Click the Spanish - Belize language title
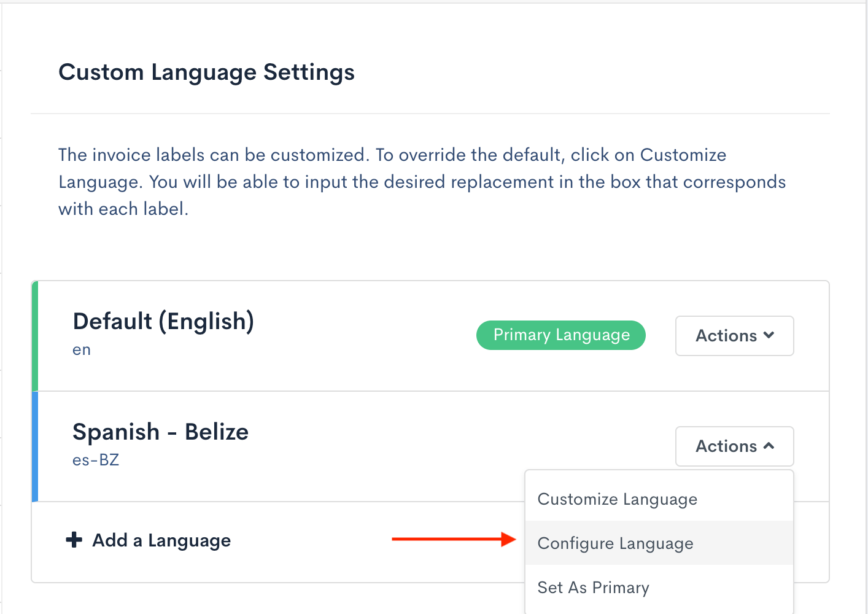868x614 pixels. [x=160, y=432]
